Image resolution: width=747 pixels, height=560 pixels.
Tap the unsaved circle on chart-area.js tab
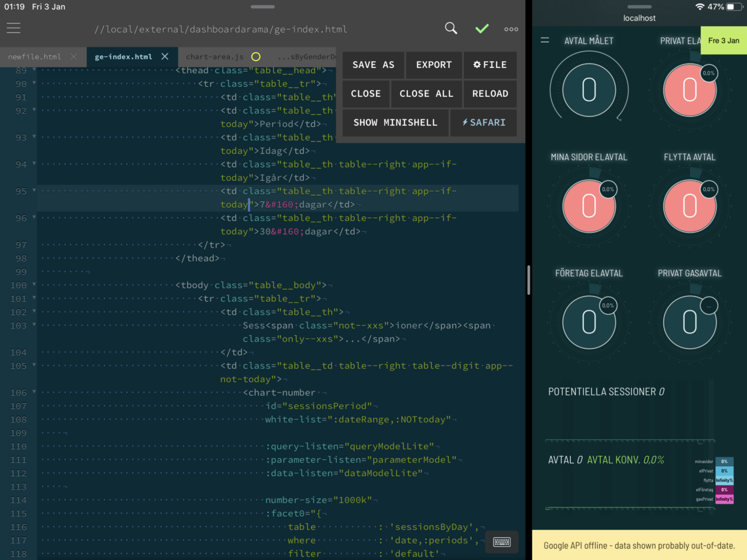256,57
